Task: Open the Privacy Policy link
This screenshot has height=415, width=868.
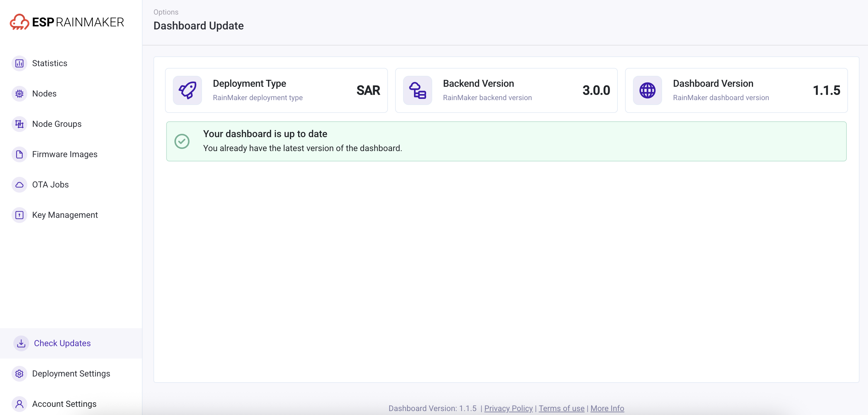Action: (509, 408)
